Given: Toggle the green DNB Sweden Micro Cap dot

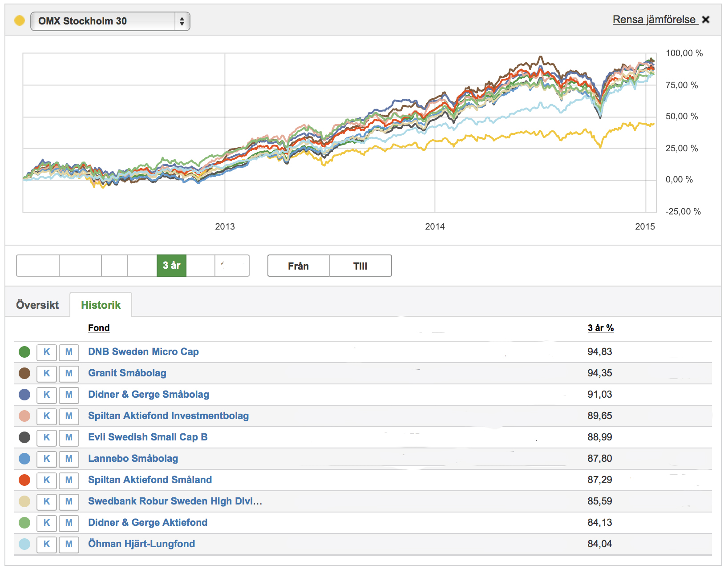Looking at the screenshot, I should [x=24, y=352].
